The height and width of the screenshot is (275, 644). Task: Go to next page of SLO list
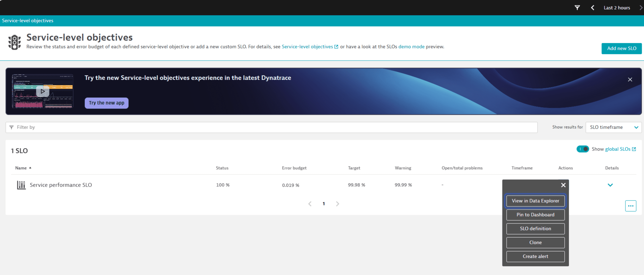click(x=337, y=204)
